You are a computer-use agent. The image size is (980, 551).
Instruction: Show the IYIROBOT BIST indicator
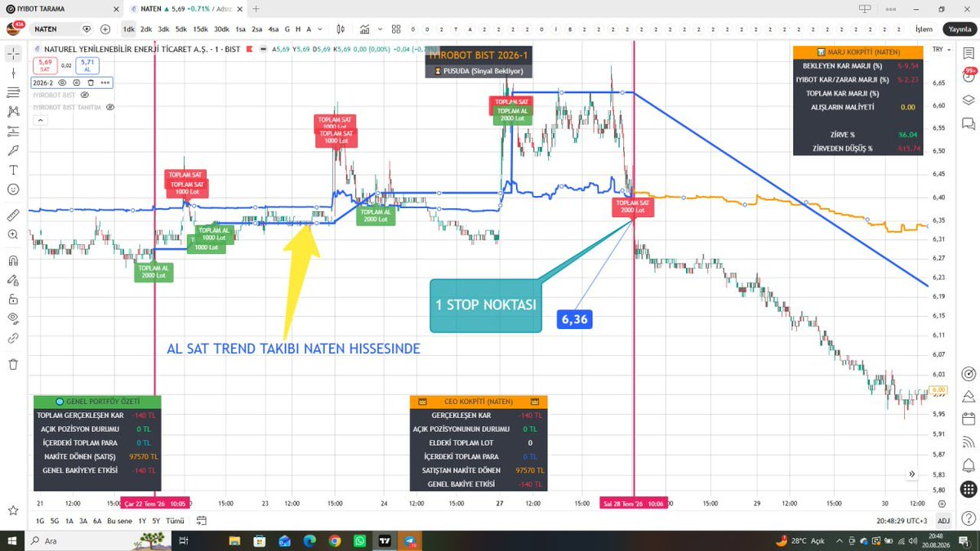point(83,95)
